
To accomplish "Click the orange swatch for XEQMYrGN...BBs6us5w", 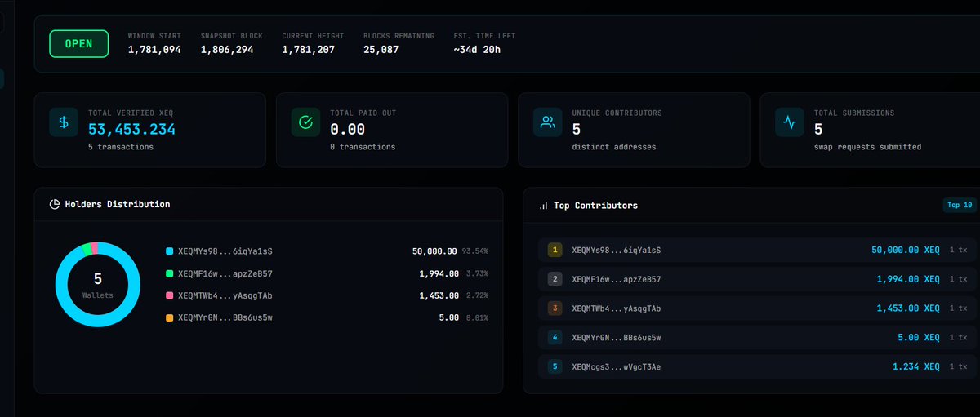I will (169, 317).
